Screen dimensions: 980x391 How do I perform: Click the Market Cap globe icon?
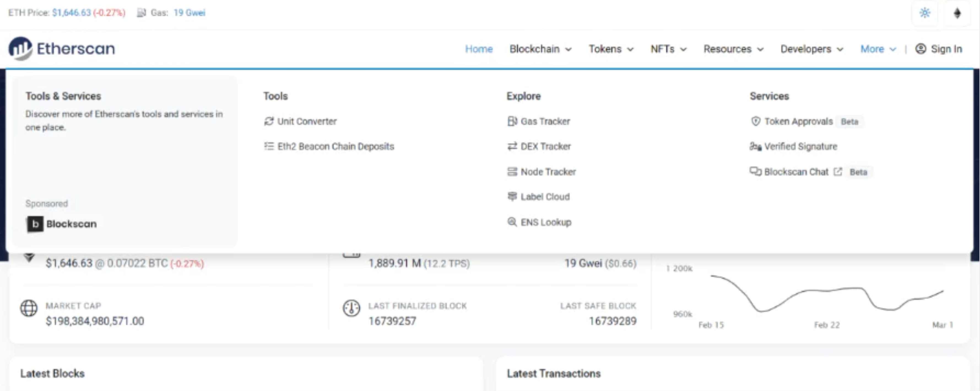click(29, 308)
